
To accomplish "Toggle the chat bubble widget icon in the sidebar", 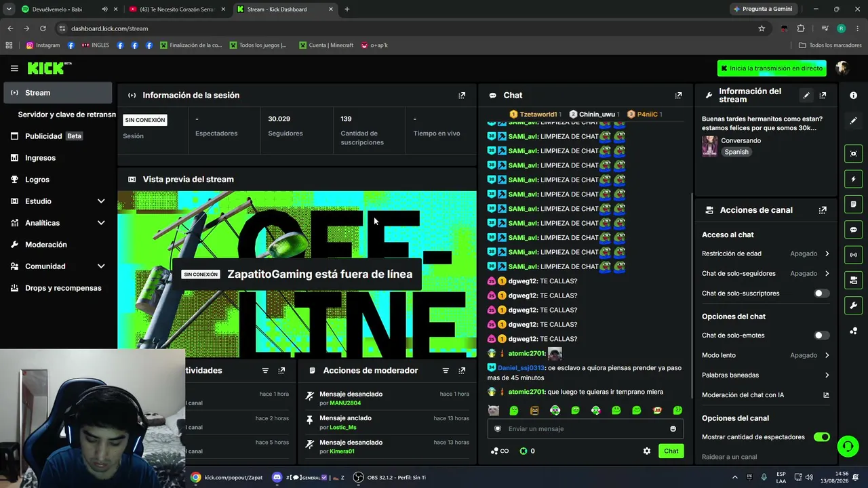I will [853, 230].
